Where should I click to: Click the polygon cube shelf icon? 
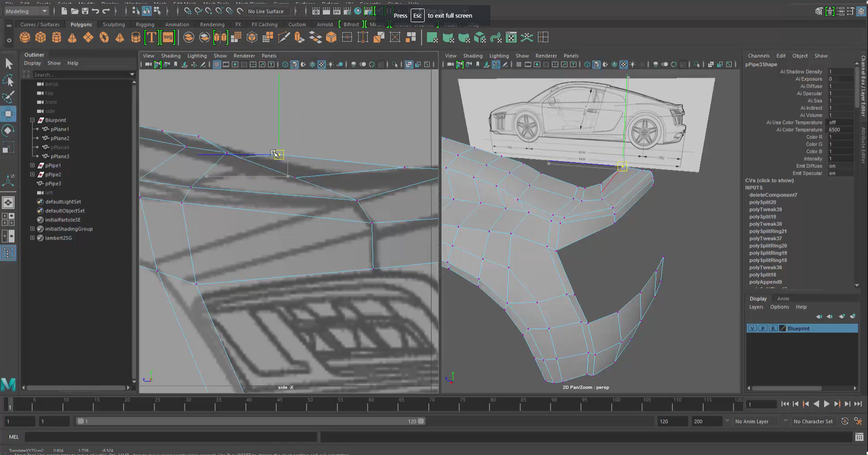(x=41, y=38)
